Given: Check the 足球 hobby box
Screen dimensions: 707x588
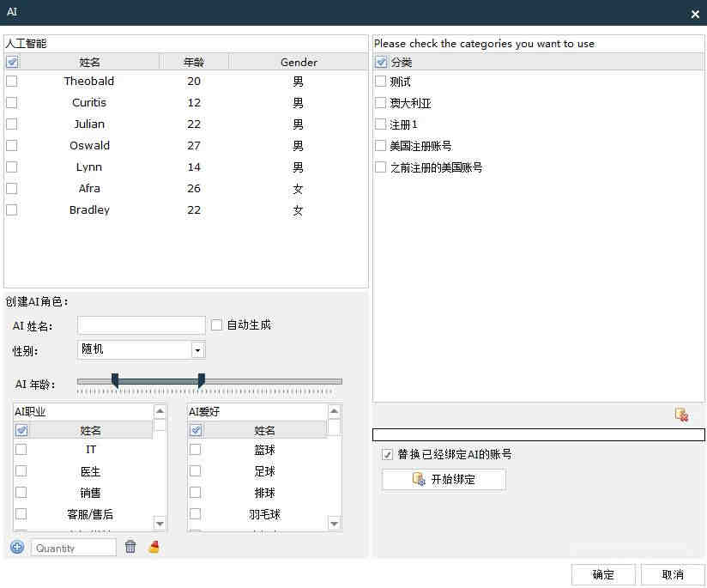Looking at the screenshot, I should (196, 471).
